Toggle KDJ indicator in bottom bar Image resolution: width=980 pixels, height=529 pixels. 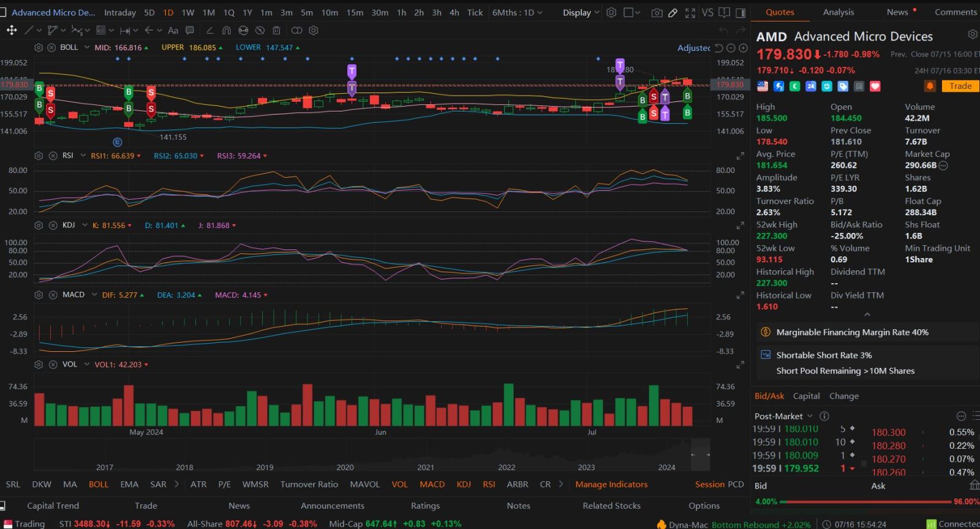pyautogui.click(x=464, y=484)
